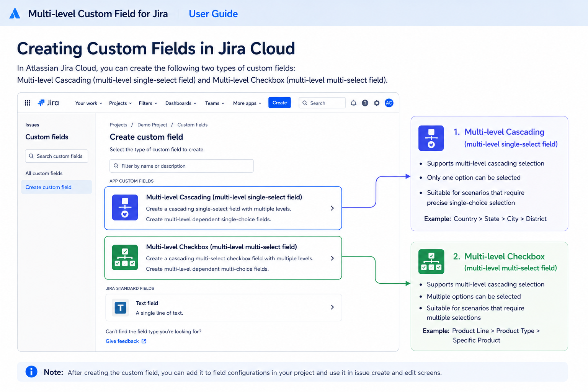
Task: Click the Atlassian logo in page header
Action: [x=15, y=13]
